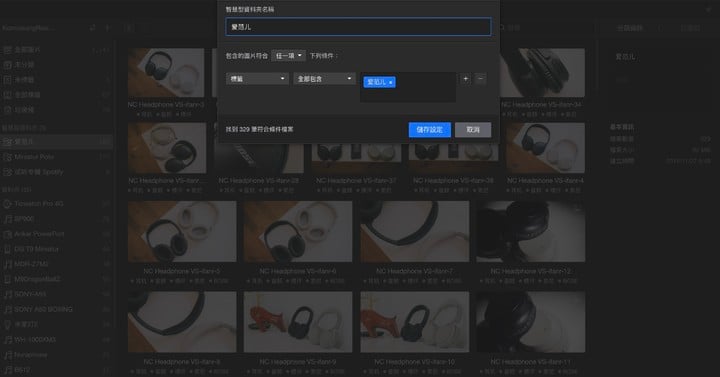Image resolution: width=720 pixels, height=377 pixels.
Task: Select the SONY A80 folder in sidebar
Action: [x=56, y=309]
